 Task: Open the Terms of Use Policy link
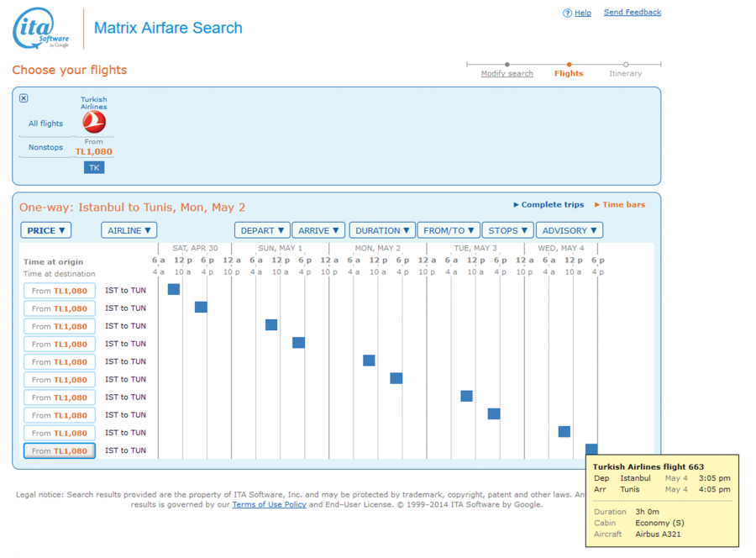[269, 504]
